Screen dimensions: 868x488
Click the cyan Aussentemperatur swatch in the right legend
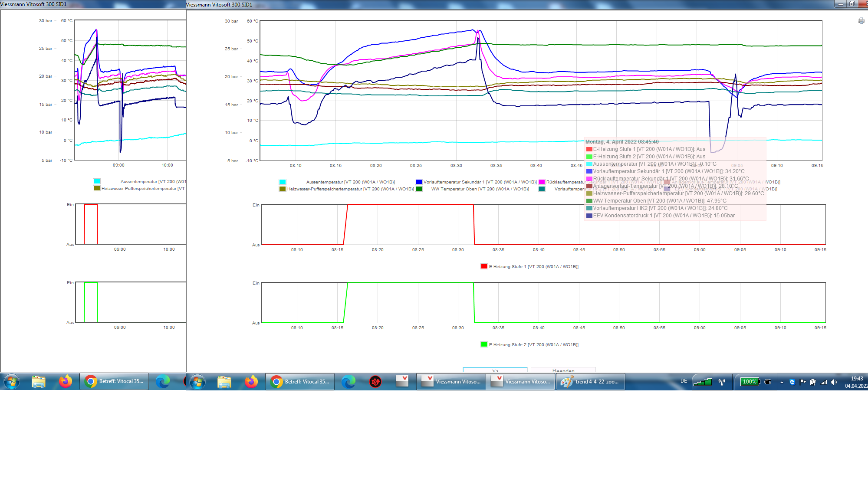tap(283, 182)
